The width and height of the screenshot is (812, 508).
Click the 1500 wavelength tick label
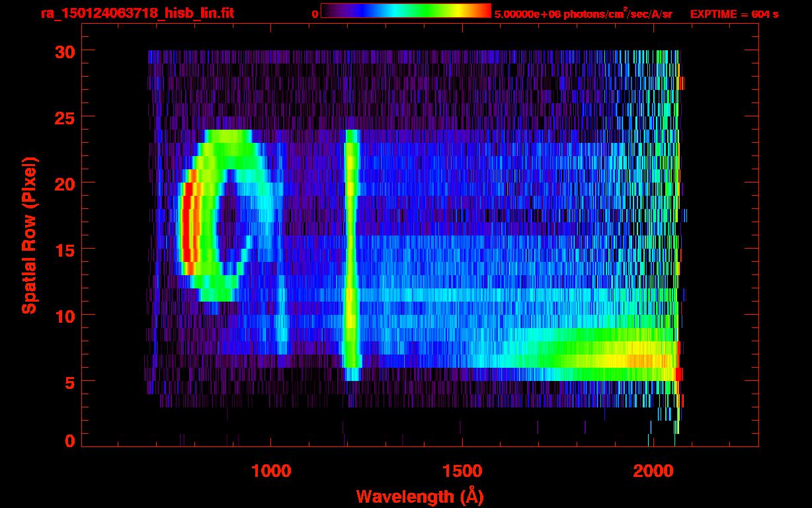click(x=462, y=471)
